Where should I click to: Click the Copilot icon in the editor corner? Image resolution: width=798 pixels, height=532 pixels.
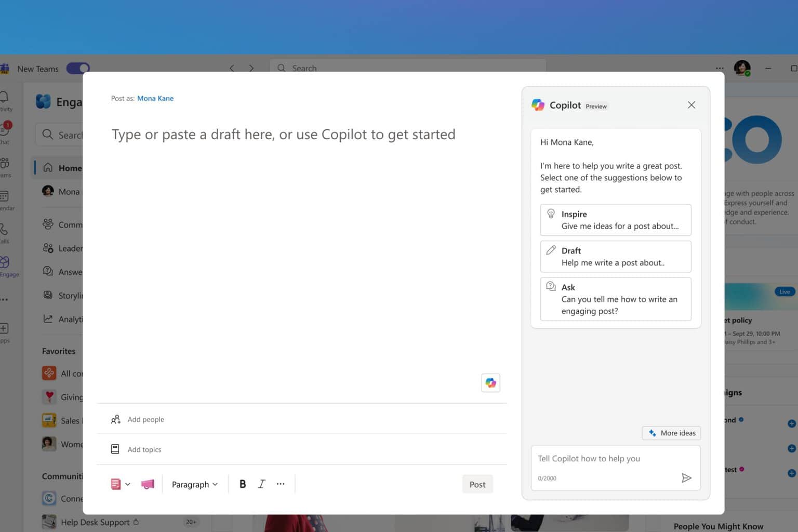click(x=490, y=383)
